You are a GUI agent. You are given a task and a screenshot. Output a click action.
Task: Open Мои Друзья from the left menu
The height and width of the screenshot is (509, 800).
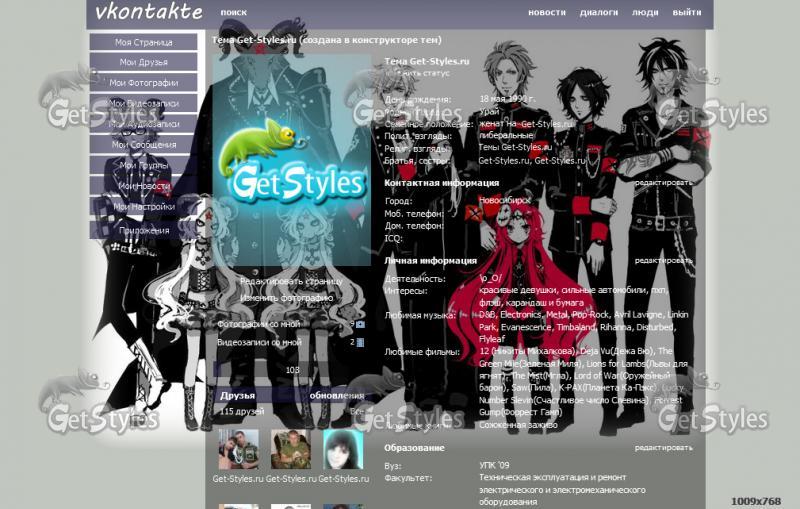143,62
